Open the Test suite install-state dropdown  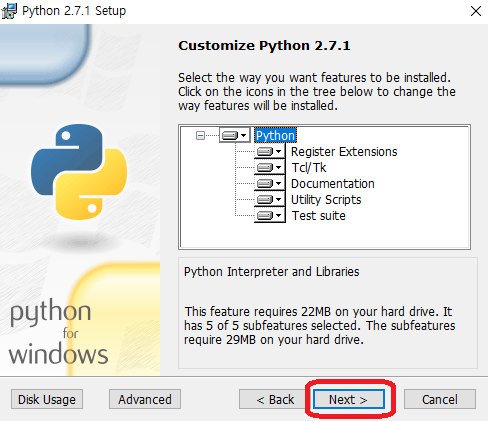(x=270, y=215)
